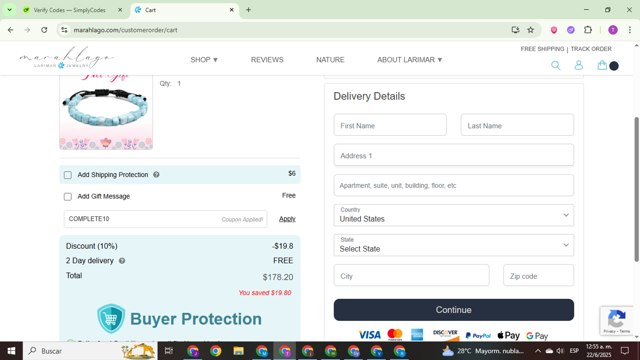Open the search magnifier icon in site header
This screenshot has width=640, height=360.
[556, 65]
